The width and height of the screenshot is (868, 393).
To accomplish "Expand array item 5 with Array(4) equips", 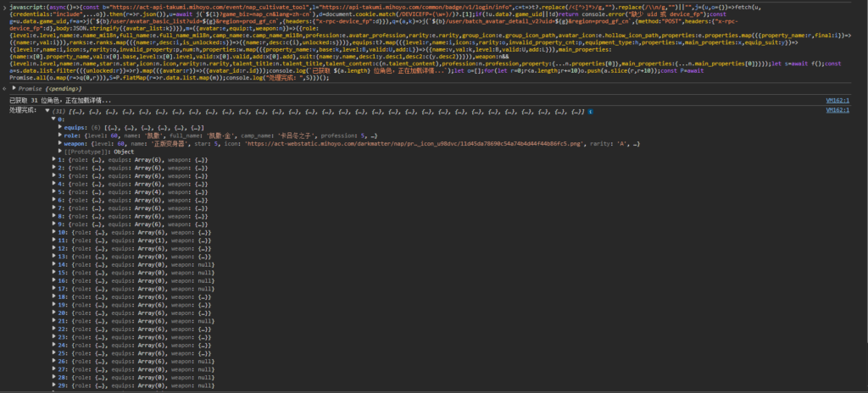I will coord(53,193).
